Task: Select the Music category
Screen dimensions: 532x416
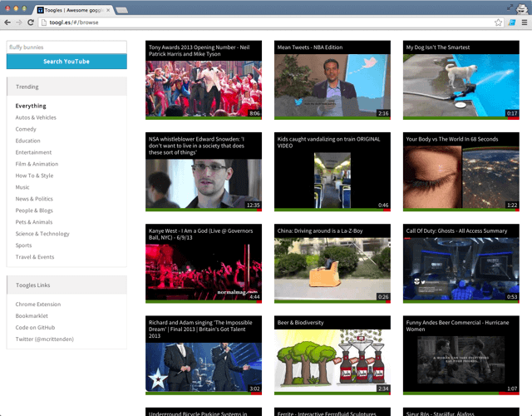Action: tap(22, 187)
